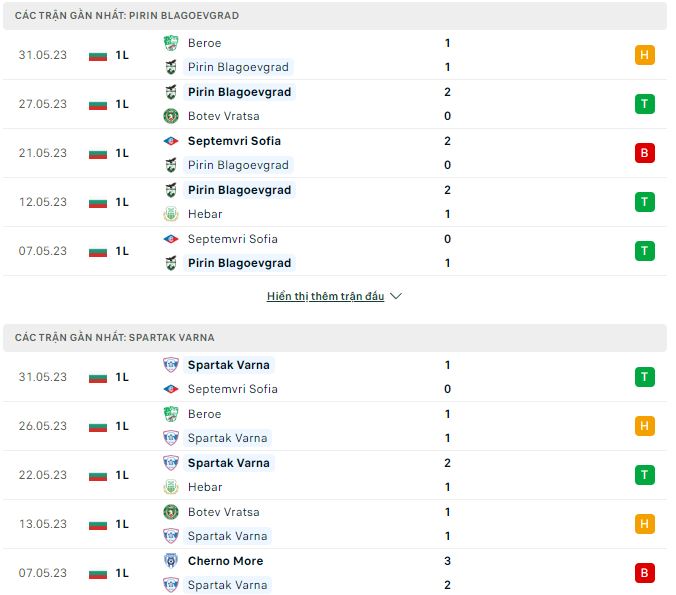676x595 pixels.
Task: Click the Cherno More team name
Action: click(225, 561)
